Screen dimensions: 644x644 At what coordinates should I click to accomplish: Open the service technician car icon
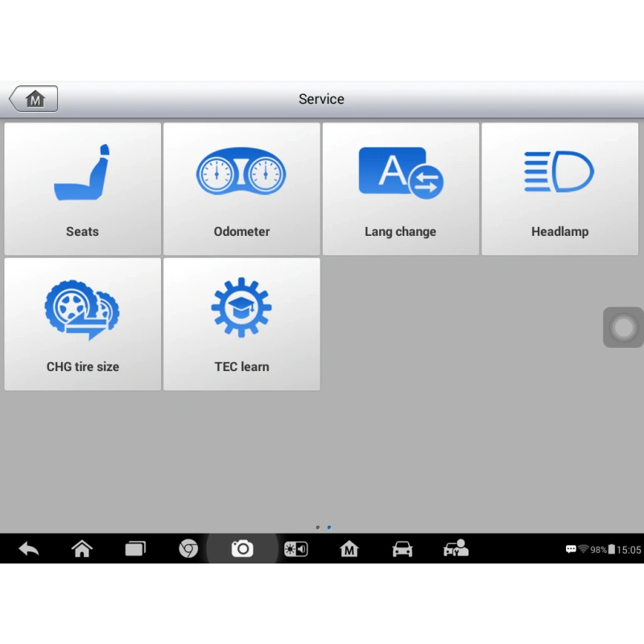tap(456, 549)
